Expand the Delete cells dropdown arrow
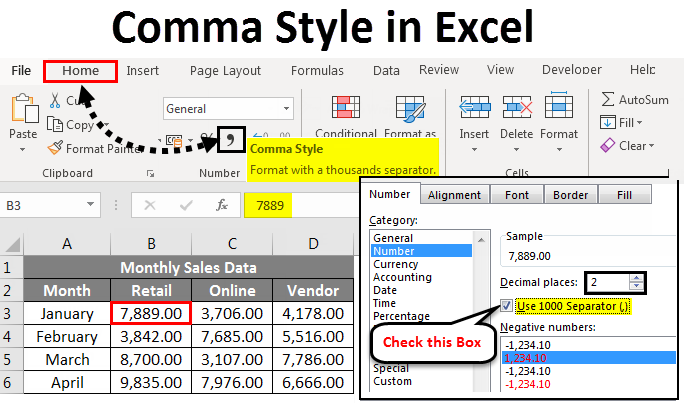 (x=516, y=150)
